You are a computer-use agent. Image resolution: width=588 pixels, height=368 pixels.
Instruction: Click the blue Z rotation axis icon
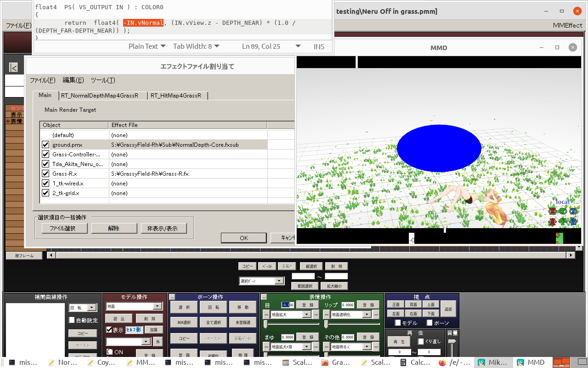click(573, 211)
